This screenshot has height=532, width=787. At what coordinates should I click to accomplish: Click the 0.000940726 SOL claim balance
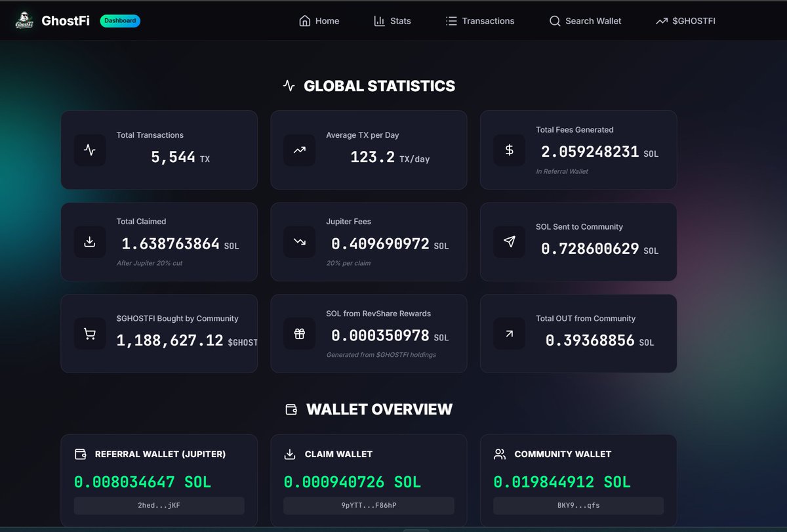(352, 482)
